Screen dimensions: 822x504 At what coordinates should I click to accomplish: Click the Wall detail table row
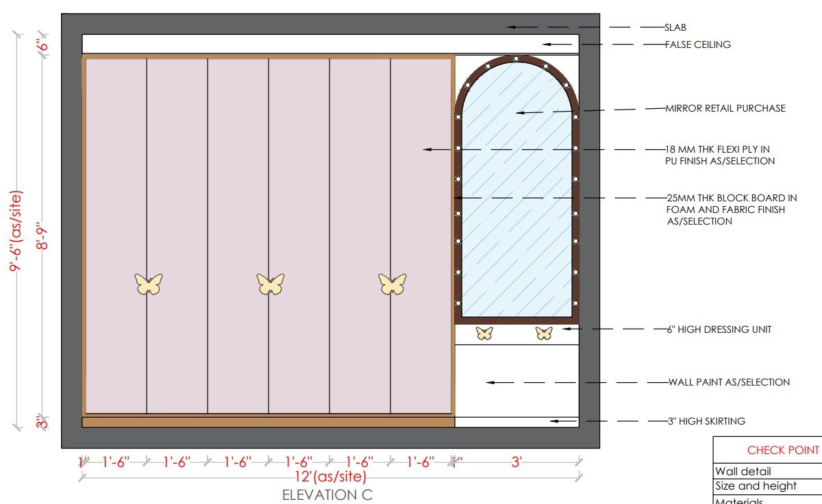pos(767,471)
